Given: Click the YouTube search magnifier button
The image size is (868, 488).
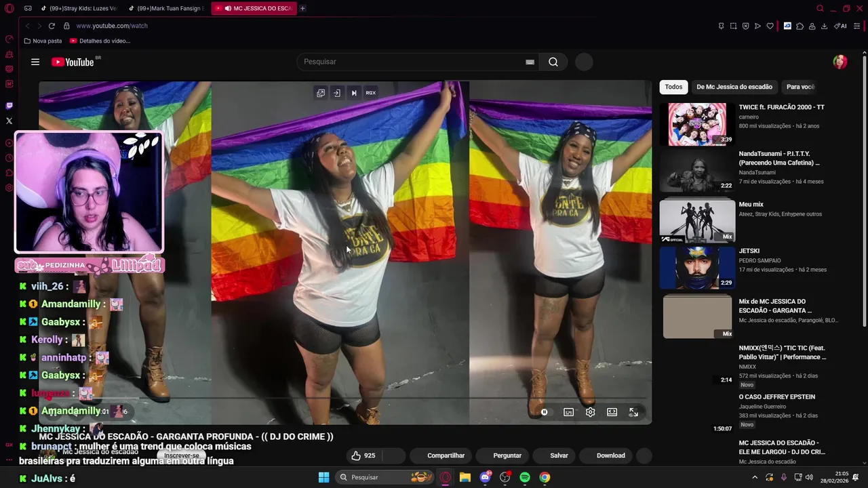Looking at the screenshot, I should click(553, 62).
